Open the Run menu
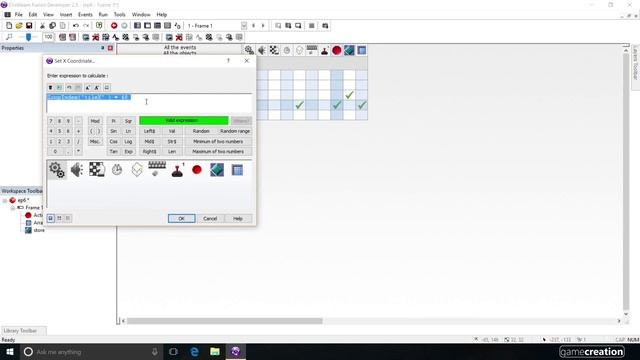 click(103, 15)
